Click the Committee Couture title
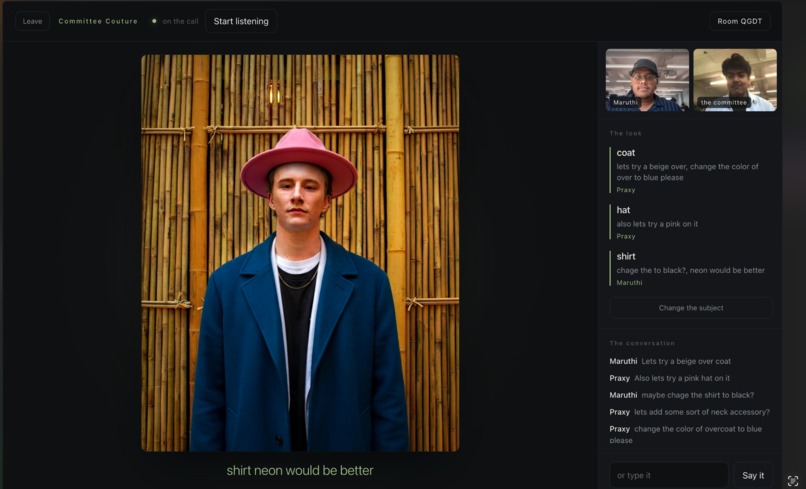This screenshot has width=806, height=489. 98,21
